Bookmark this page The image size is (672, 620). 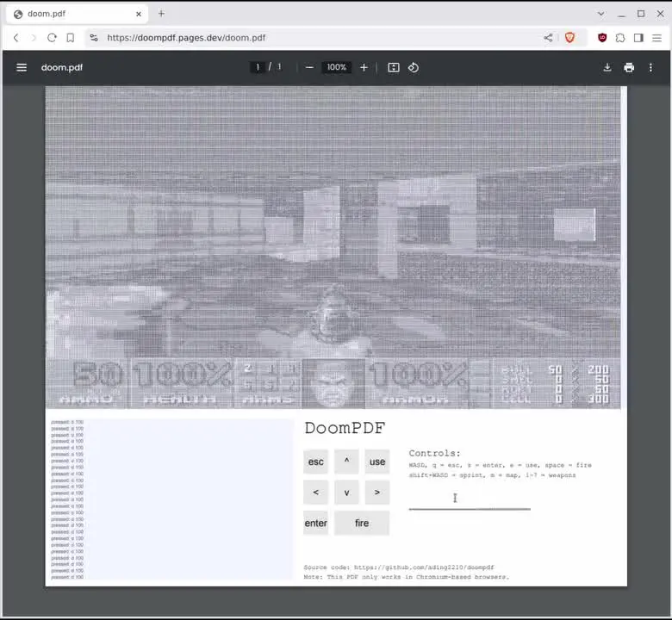(x=71, y=38)
